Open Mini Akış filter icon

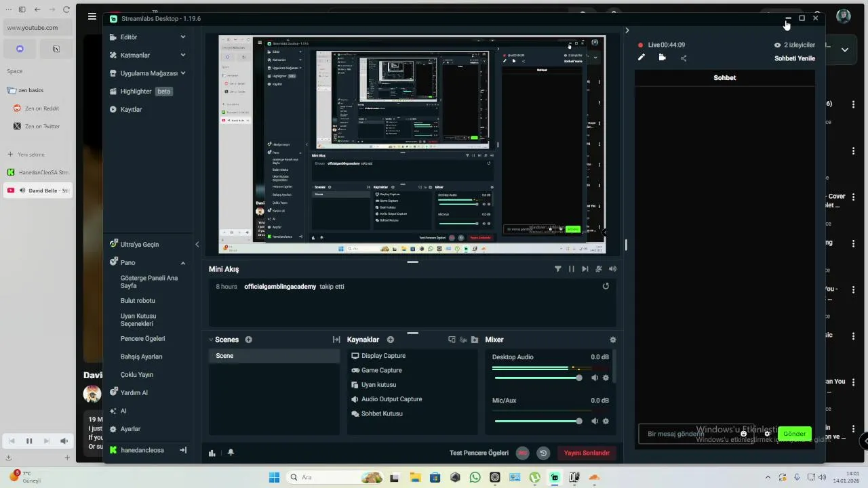point(558,269)
